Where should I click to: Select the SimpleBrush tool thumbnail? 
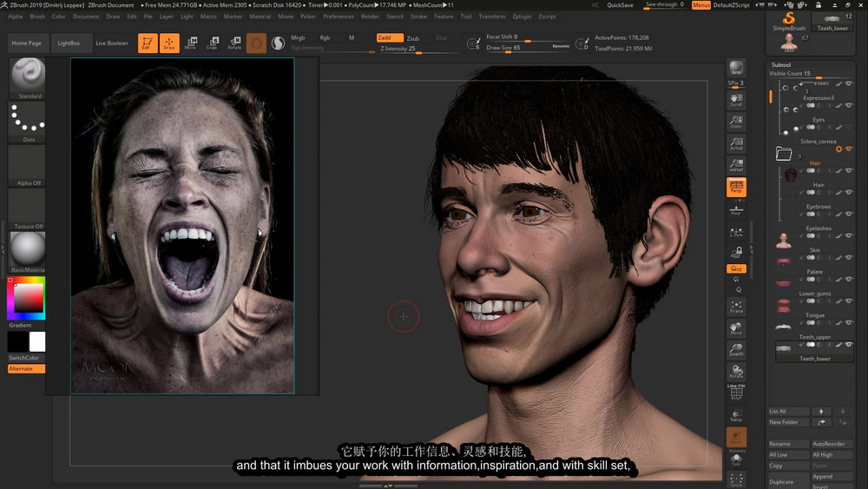coord(789,21)
